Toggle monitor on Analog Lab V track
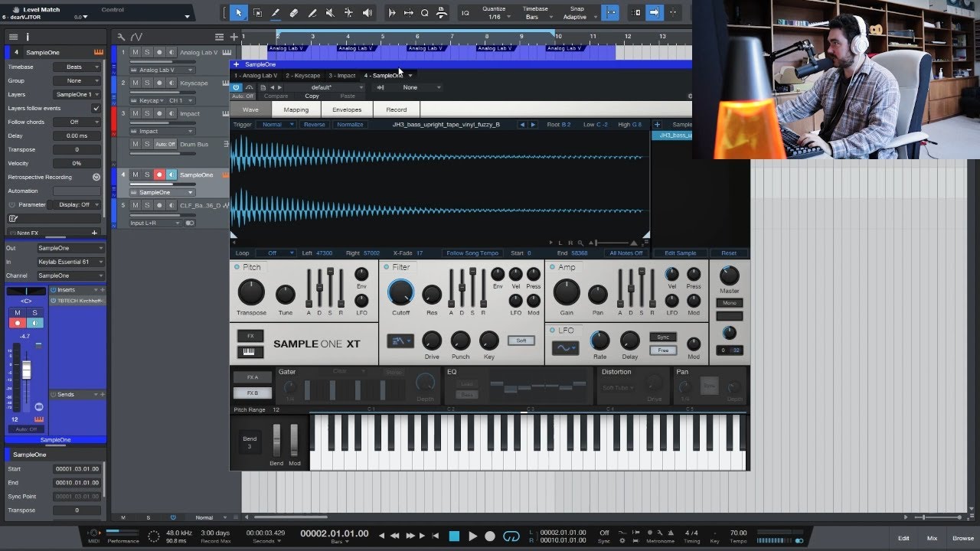980x551 pixels. (171, 52)
